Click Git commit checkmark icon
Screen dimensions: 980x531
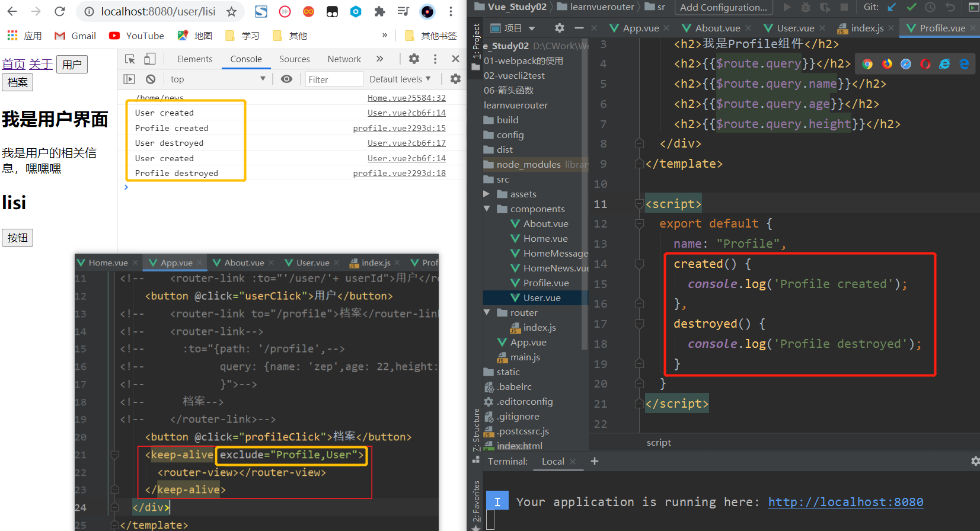(x=911, y=7)
